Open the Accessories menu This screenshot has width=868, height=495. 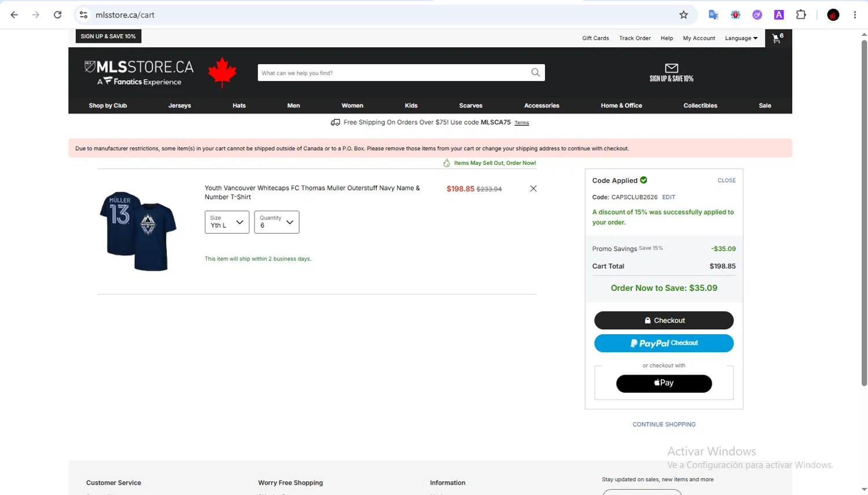(542, 106)
